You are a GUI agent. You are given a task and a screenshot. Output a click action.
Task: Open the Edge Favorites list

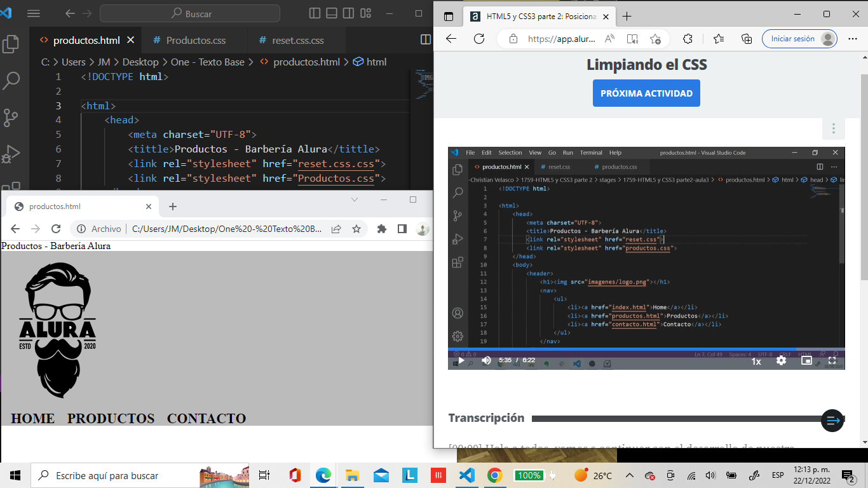click(719, 39)
